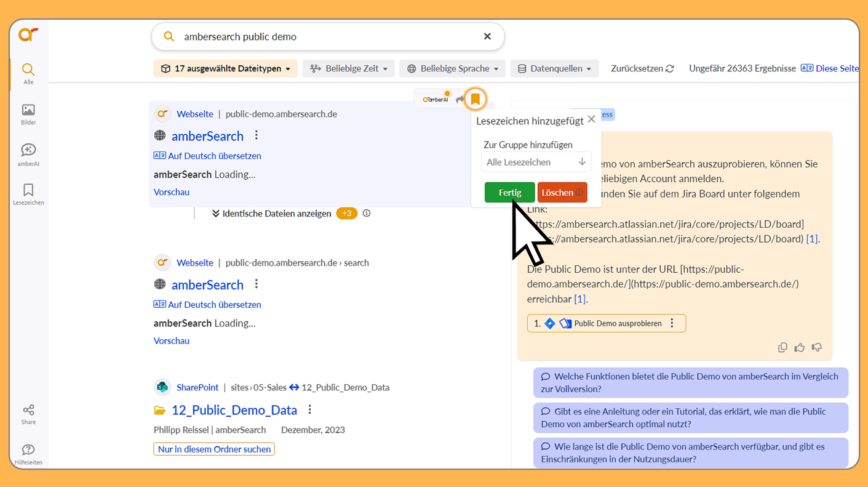Open the Beliebige Sprache filter dropdown
Viewport: 868px width, 487px height.
tap(453, 68)
